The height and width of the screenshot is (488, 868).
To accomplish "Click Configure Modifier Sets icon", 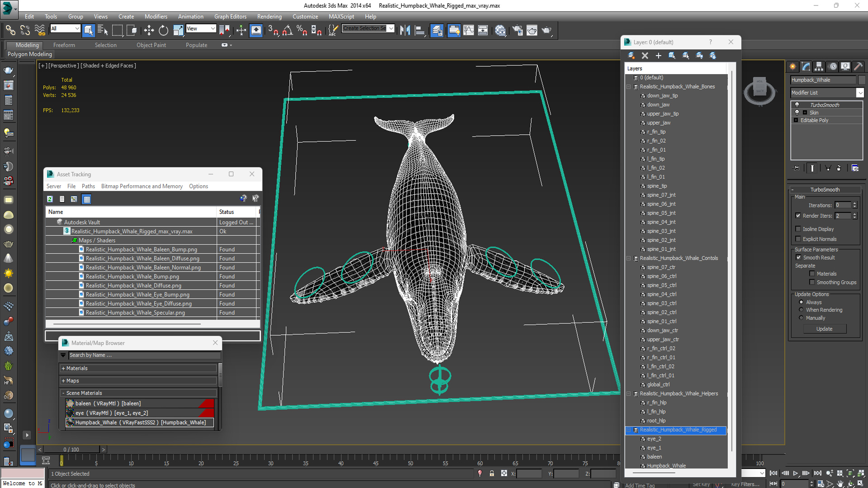I will point(855,168).
